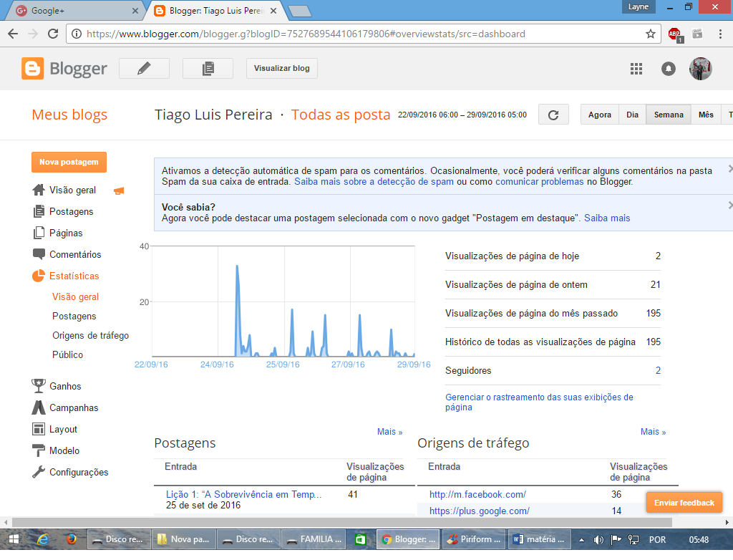Open the Chrome three-dot menu
Screen dimensions: 733x560
point(720,34)
